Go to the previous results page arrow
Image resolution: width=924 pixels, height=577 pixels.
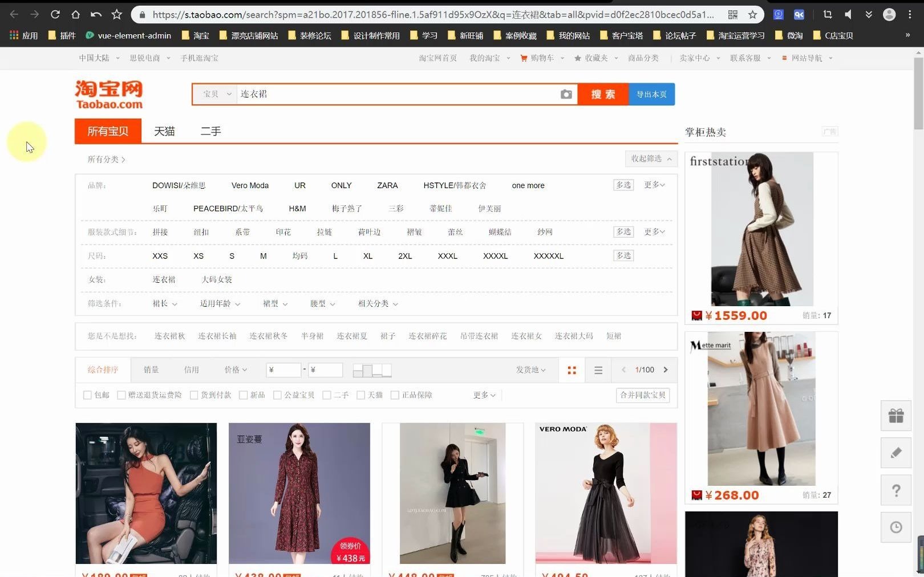click(x=623, y=369)
